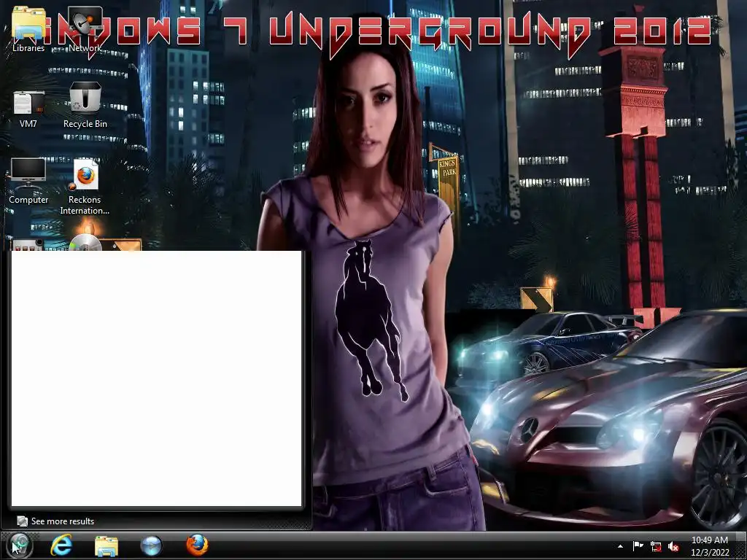Open the blue globe taskbar icon
The image size is (747, 560).
pyautogui.click(x=151, y=545)
